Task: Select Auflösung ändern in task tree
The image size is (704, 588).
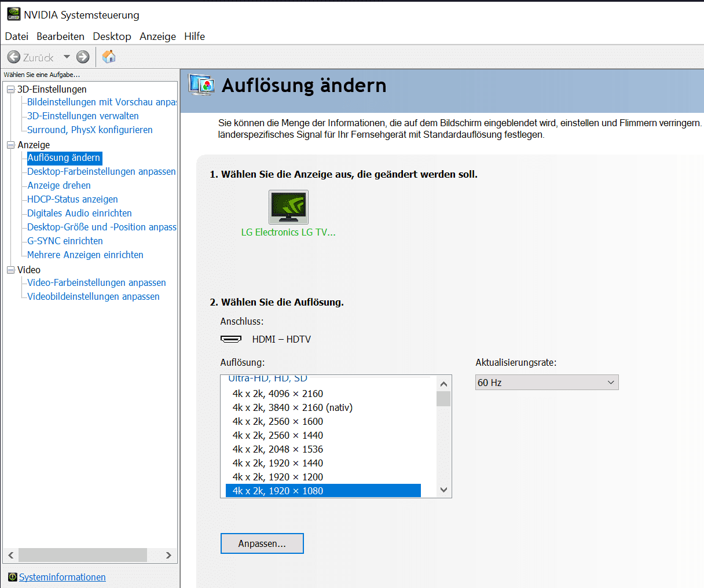Action: [64, 157]
